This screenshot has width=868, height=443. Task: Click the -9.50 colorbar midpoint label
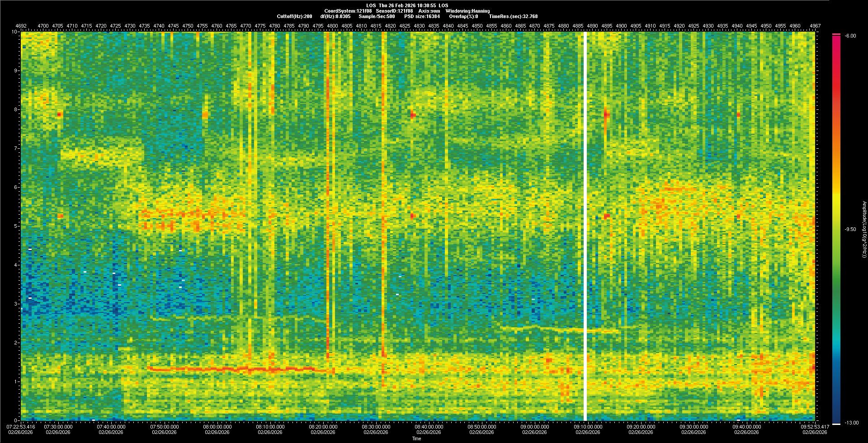849,229
